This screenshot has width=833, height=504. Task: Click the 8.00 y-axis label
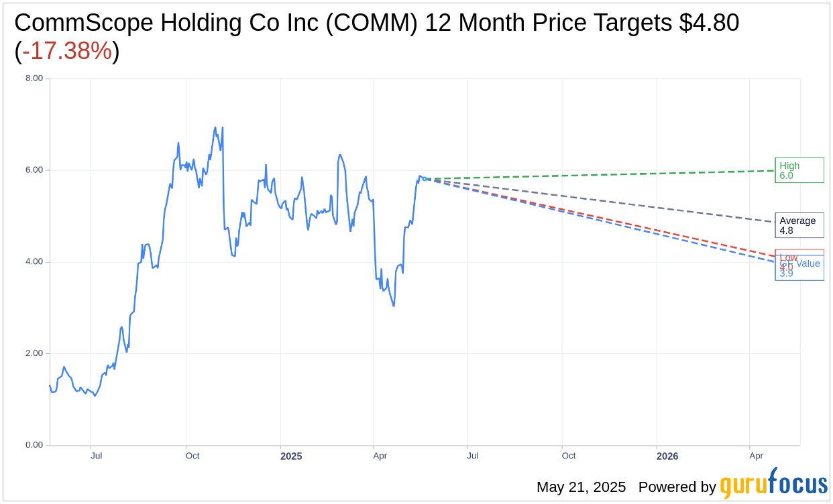coord(34,78)
